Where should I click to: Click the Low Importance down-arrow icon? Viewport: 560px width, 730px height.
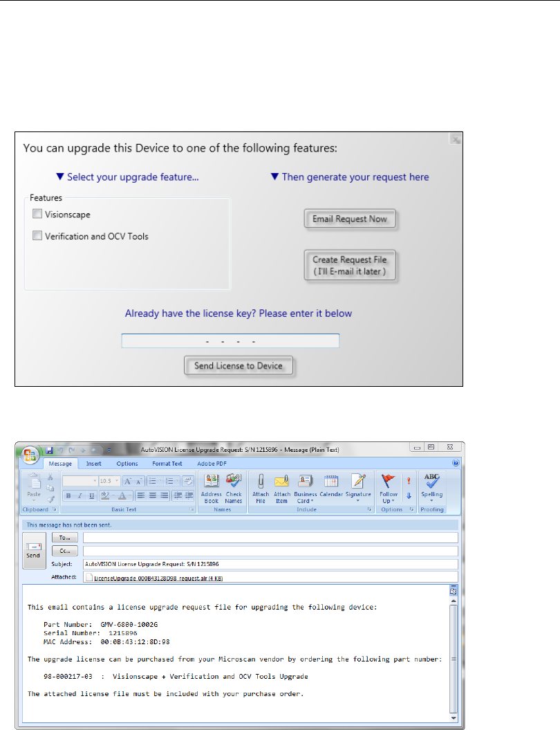click(x=409, y=496)
